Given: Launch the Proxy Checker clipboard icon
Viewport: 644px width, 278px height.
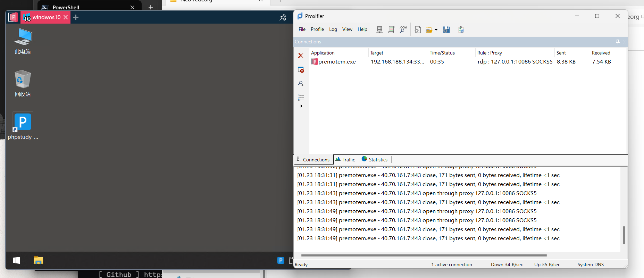Looking at the screenshot, I should click(461, 30).
